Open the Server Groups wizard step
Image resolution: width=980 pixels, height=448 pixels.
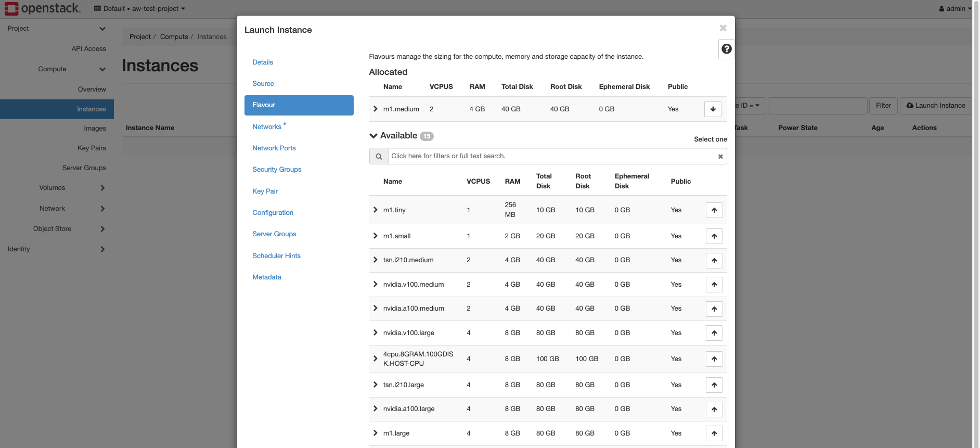pyautogui.click(x=274, y=234)
